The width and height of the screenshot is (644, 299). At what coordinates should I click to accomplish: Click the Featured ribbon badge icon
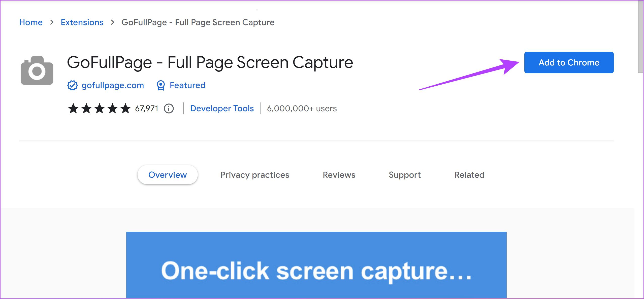click(x=160, y=85)
